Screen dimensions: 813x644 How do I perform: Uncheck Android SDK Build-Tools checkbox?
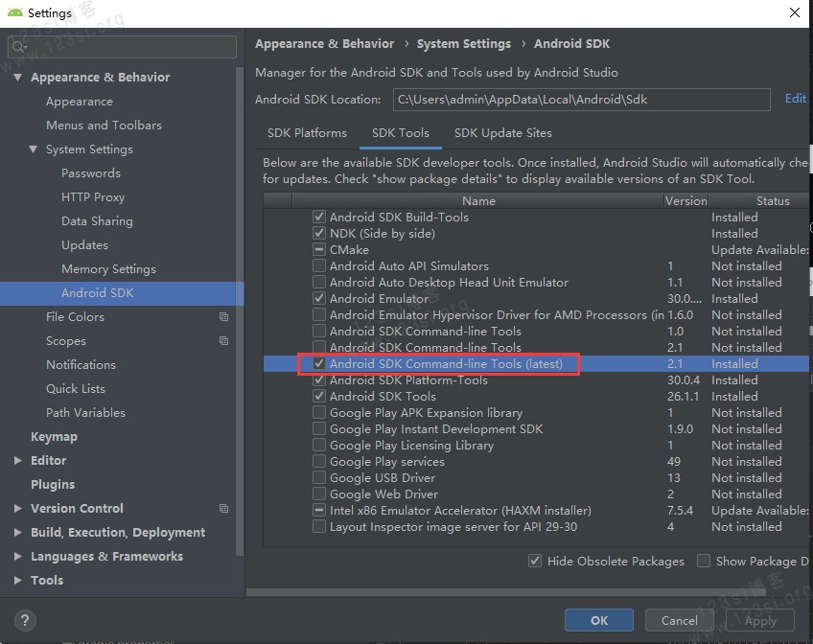319,217
